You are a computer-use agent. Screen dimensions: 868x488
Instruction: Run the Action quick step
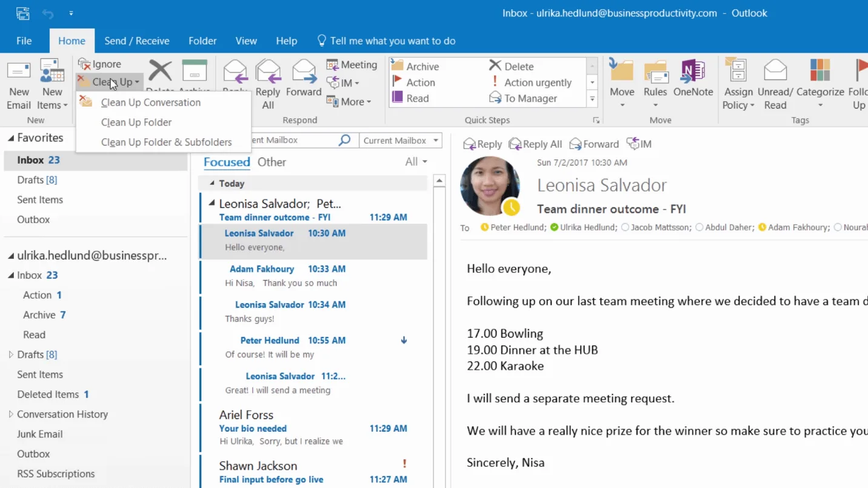click(x=413, y=82)
